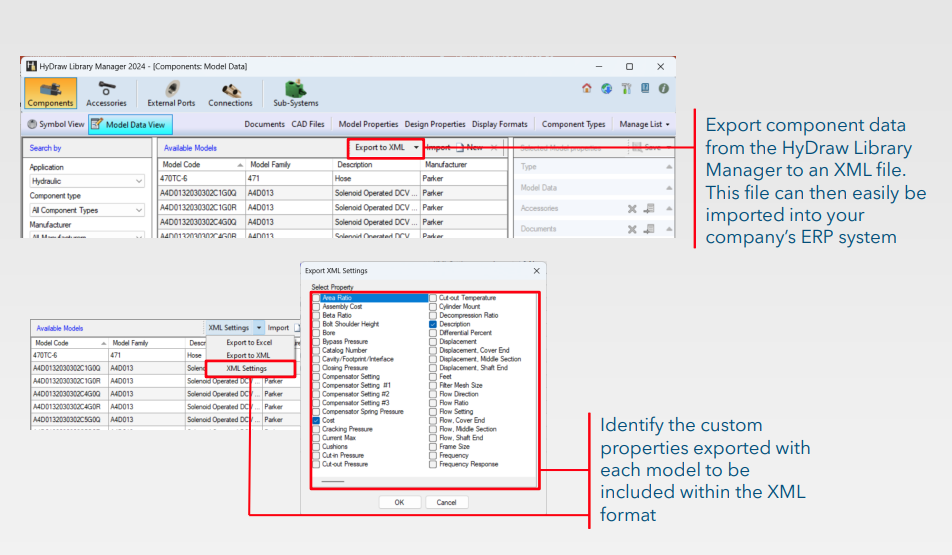The height and width of the screenshot is (555, 952).
Task: Click the Export to XML toolbar button
Action: click(x=380, y=148)
